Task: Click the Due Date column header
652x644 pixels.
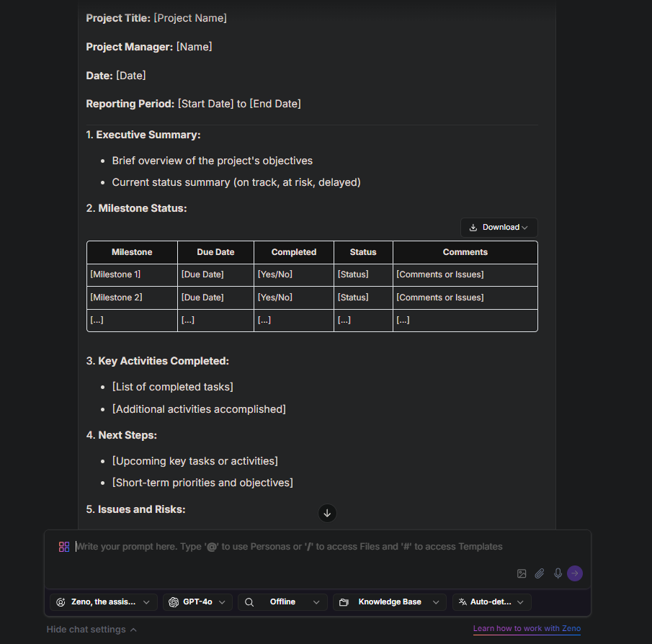Action: point(215,252)
